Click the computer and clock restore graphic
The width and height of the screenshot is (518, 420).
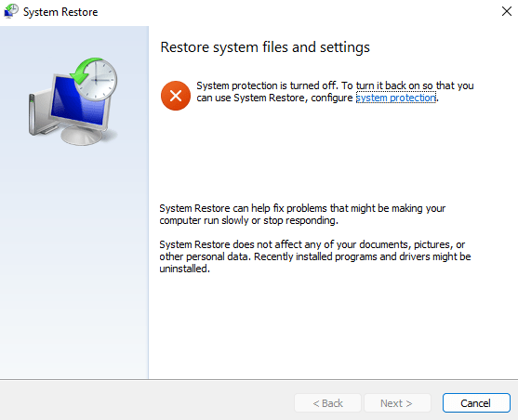pos(73,101)
